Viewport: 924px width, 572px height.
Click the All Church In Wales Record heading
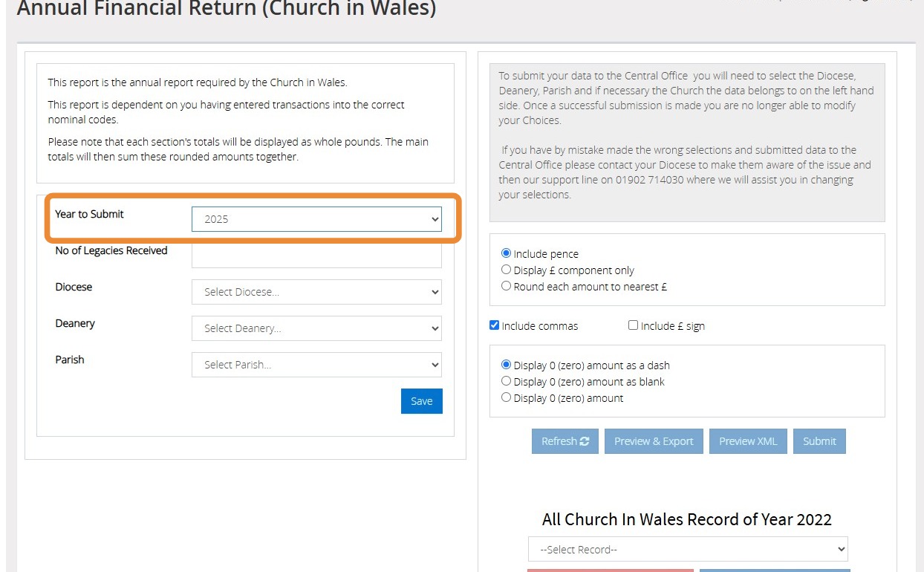(x=687, y=519)
